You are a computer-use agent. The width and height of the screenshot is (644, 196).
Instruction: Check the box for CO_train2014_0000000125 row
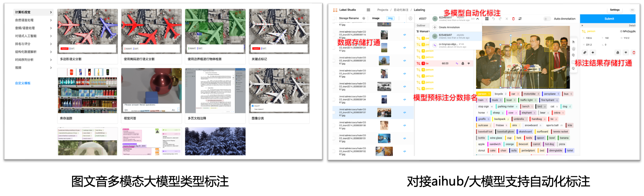coord(334,61)
